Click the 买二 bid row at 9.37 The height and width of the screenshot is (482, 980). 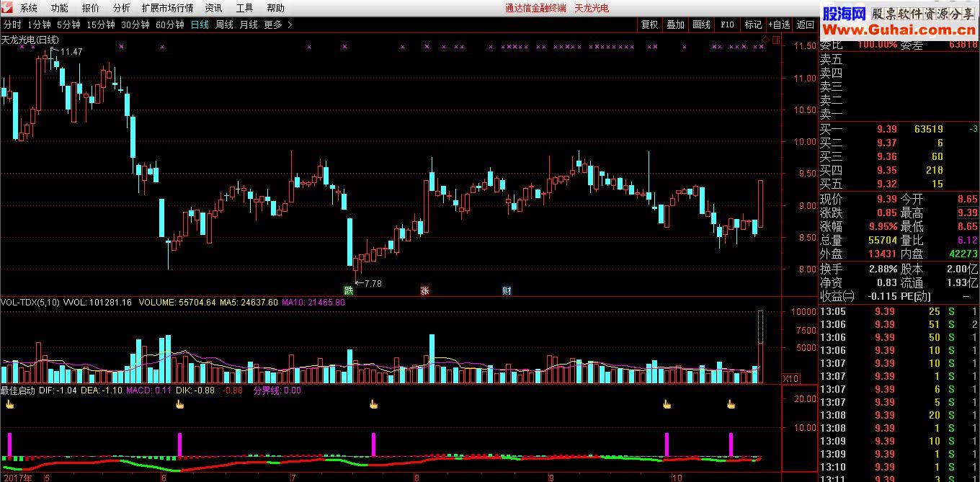pyautogui.click(x=899, y=143)
